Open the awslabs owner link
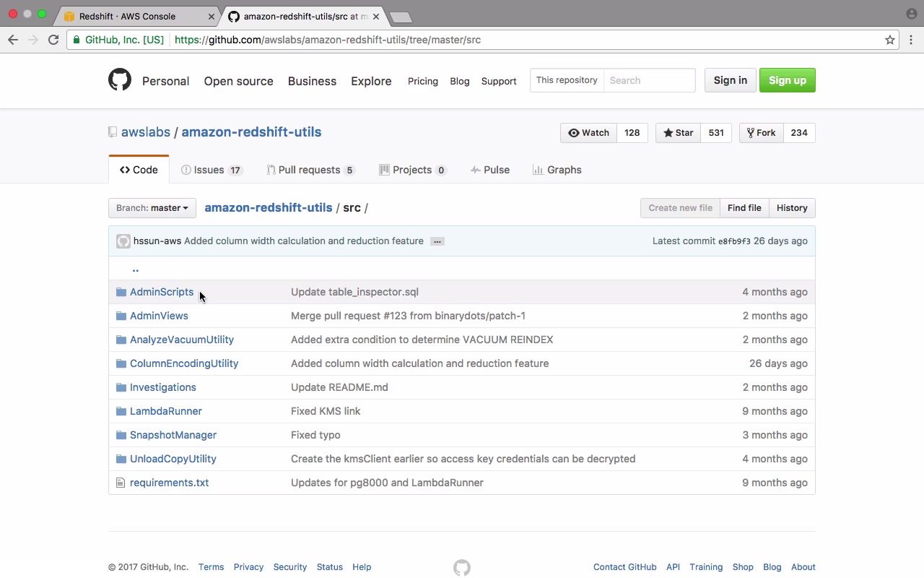Image resolution: width=924 pixels, height=578 pixels. click(146, 132)
